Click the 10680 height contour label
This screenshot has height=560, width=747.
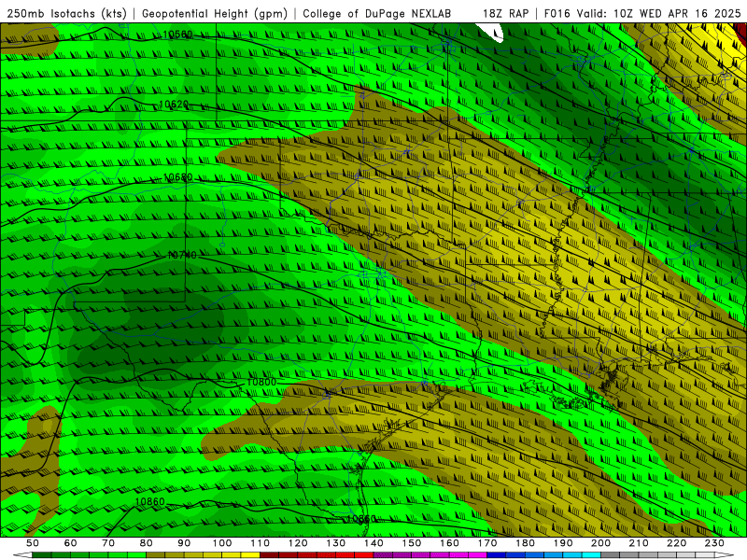[x=177, y=177]
